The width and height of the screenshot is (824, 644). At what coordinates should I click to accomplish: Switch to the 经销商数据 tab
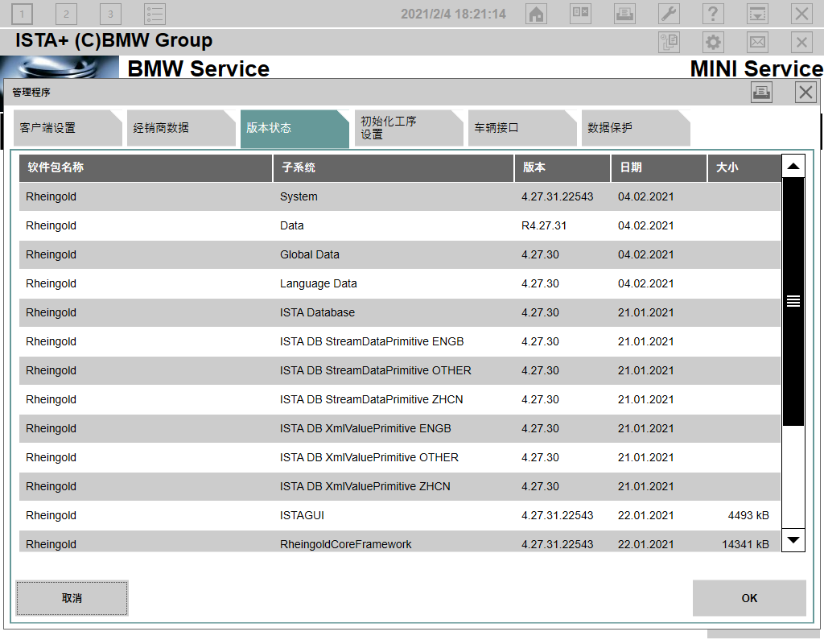point(181,128)
